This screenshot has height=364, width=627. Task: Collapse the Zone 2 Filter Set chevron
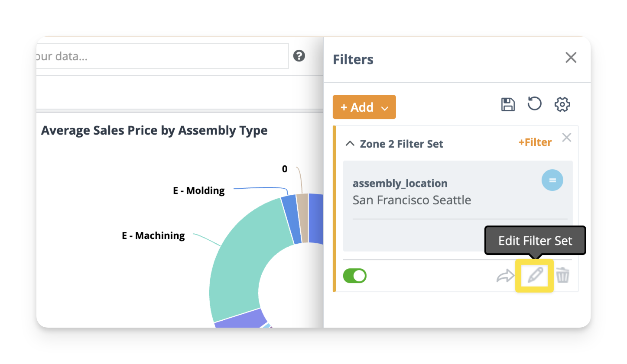click(350, 144)
